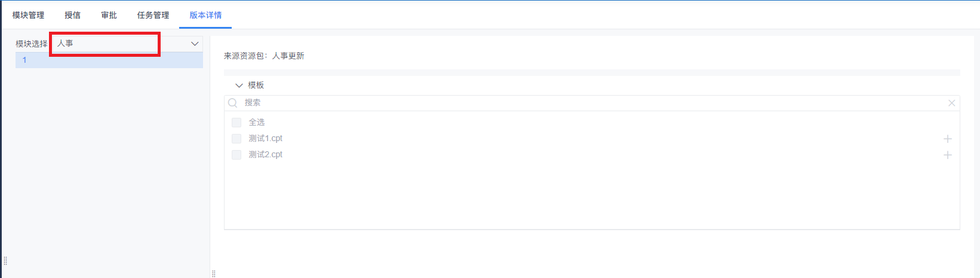Click the content panel resize grip

213,273
